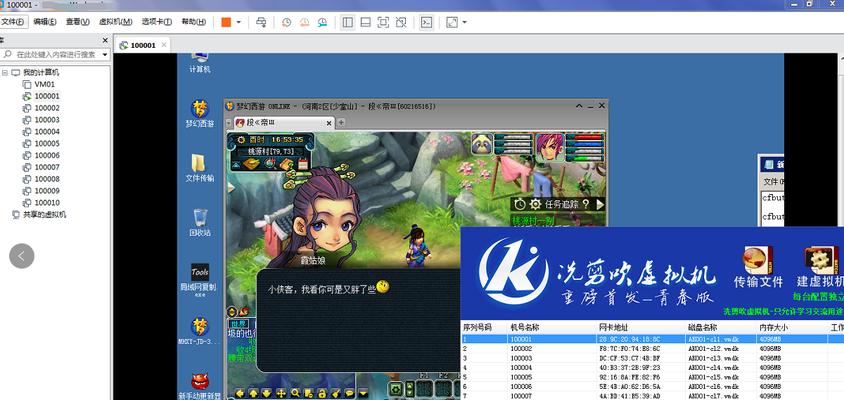Open 文件传输 folder on desktop
This screenshot has width=844, height=400.
(200, 168)
